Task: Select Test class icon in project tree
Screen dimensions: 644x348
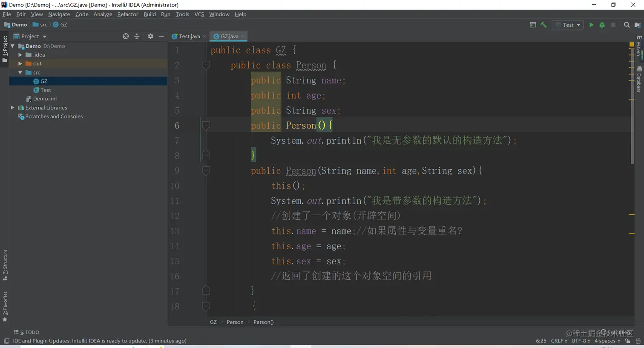Action: point(36,90)
